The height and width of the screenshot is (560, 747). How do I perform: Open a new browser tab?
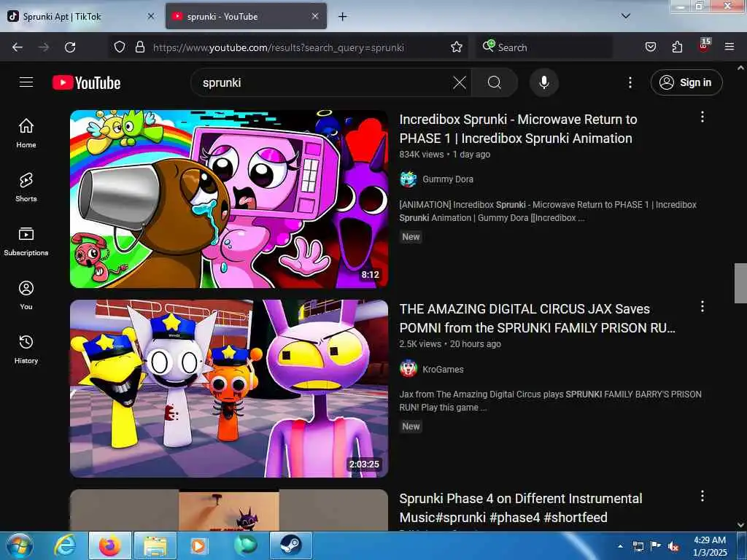343,17
